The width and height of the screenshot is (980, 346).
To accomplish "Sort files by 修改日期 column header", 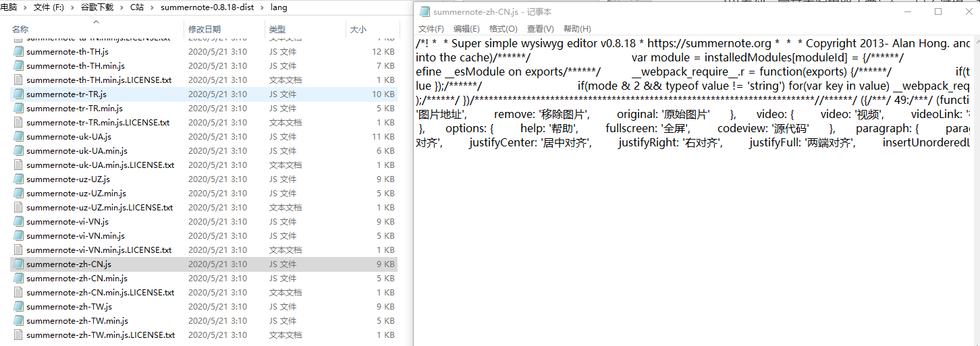I will tap(205, 30).
